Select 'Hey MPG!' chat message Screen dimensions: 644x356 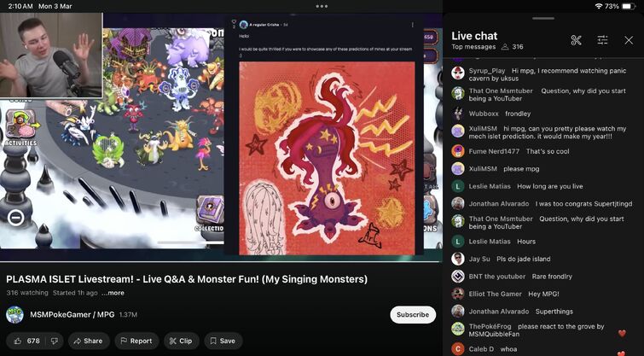pos(542,294)
